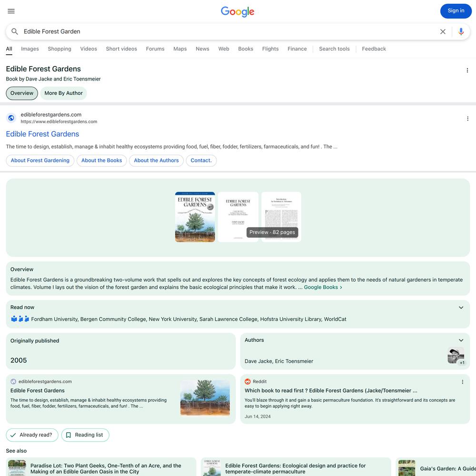Open the Google Books overview link

pyautogui.click(x=323, y=287)
